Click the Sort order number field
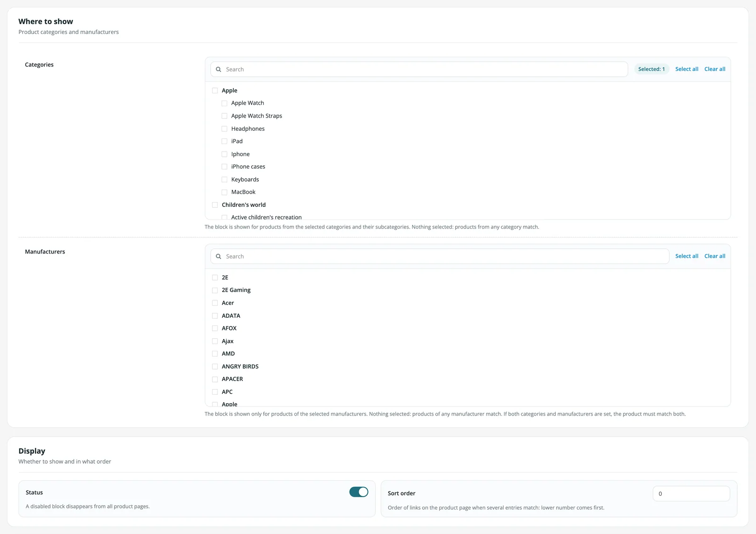Screen dimensions: 756x534 pos(691,493)
